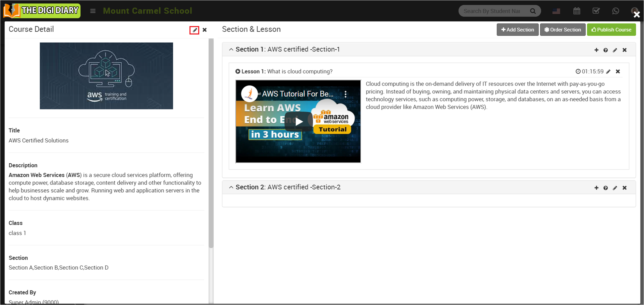Play the AWS Tutorial video
The height and width of the screenshot is (305, 644).
pyautogui.click(x=299, y=122)
